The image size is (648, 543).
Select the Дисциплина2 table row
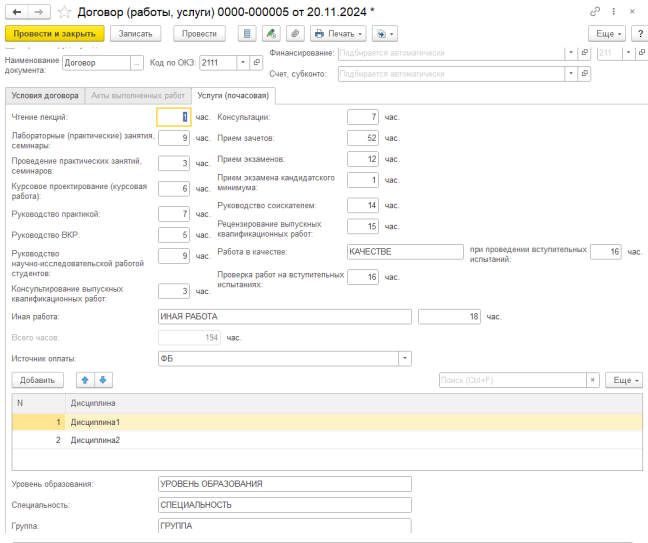click(x=95, y=440)
